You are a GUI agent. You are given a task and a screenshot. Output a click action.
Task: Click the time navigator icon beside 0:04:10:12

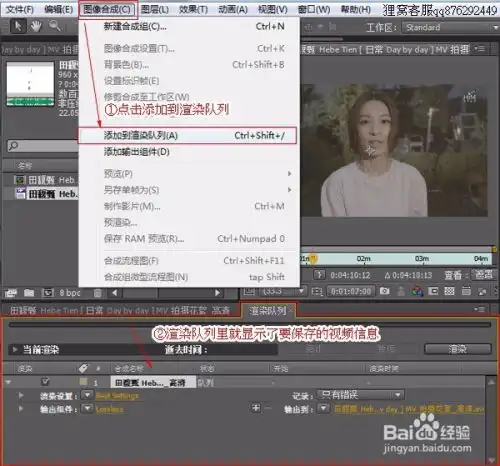320,275
